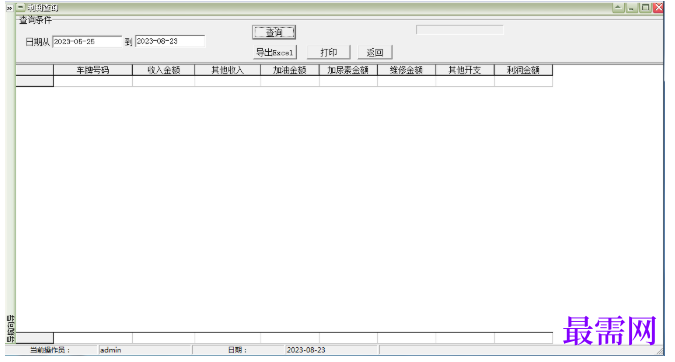Minimize the query window
Image resolution: width=675 pixels, height=362 pixels.
632,8
